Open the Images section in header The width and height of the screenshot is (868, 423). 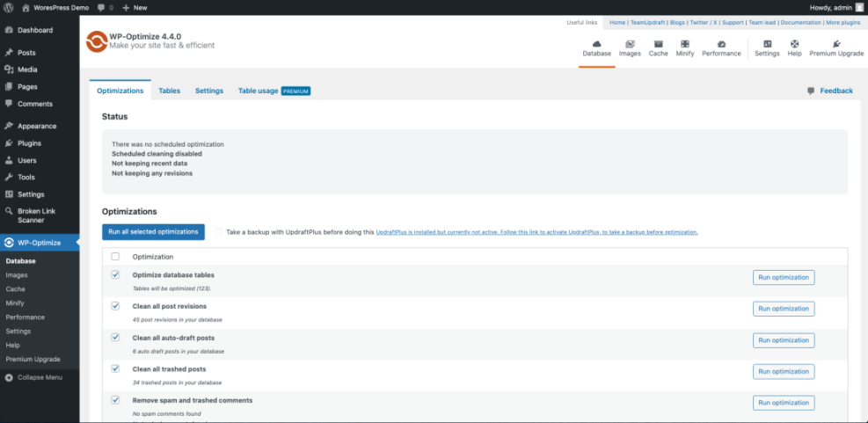[630, 48]
